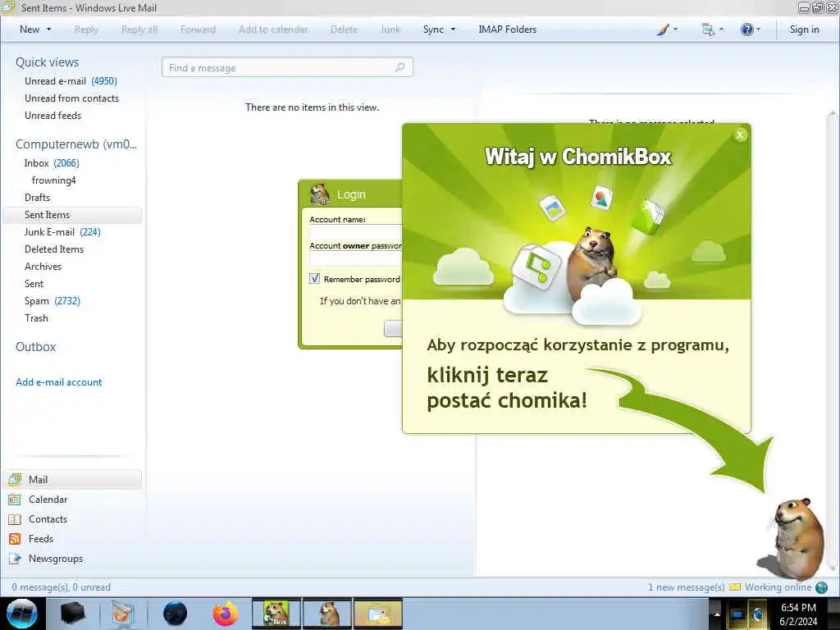This screenshot has width=840, height=630.
Task: Open the Sent folder
Action: tap(34, 283)
